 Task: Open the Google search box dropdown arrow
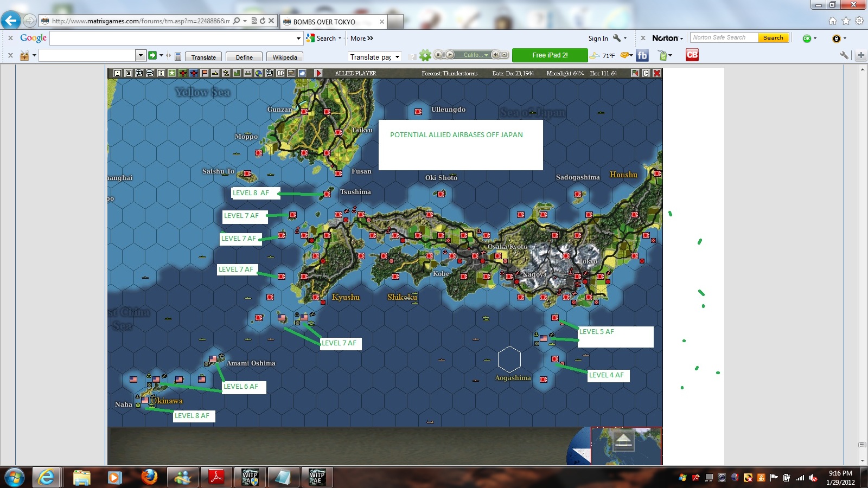(x=298, y=38)
